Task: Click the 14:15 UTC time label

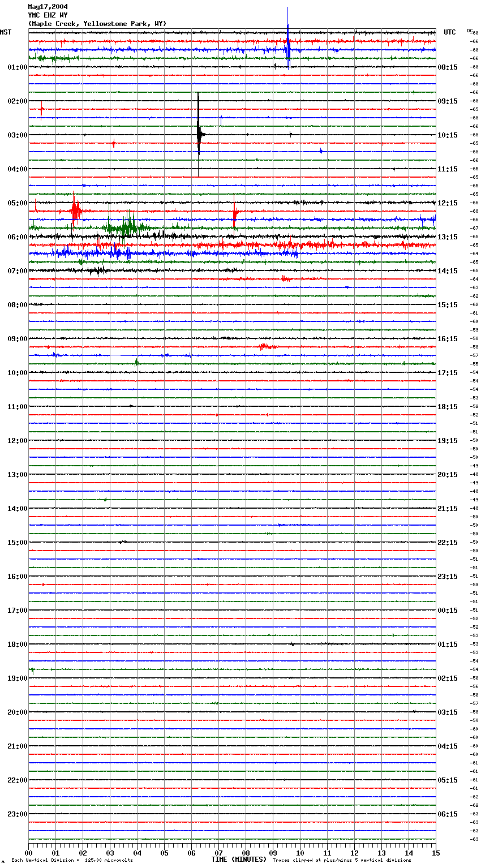Action: (x=448, y=271)
